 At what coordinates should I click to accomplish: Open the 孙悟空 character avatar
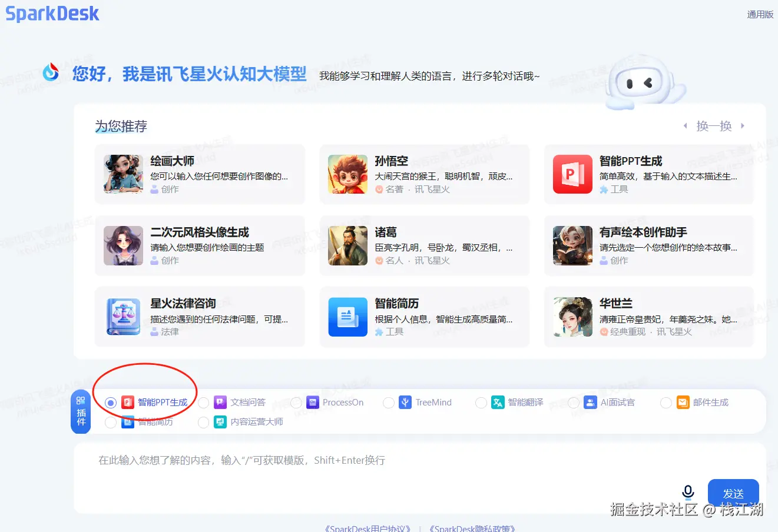coord(347,174)
